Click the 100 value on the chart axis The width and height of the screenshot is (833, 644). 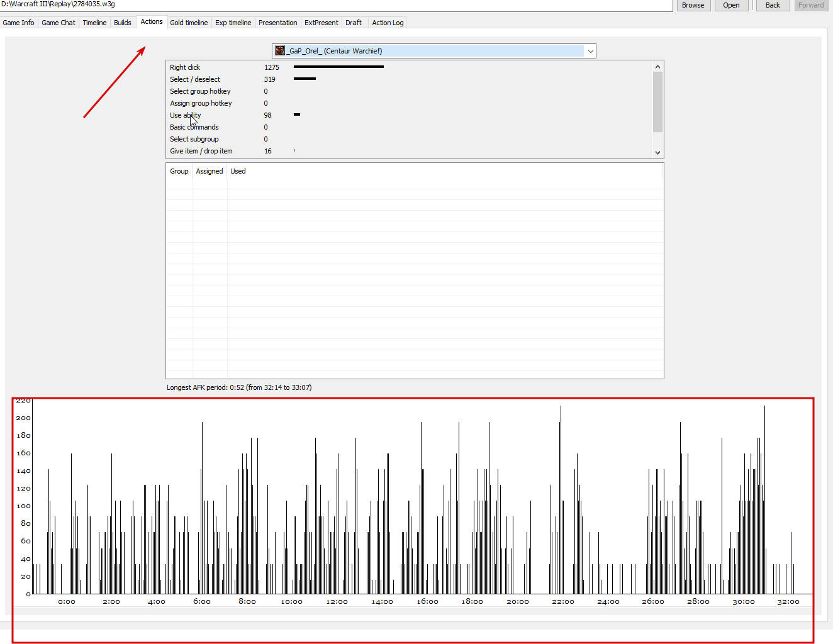point(23,506)
